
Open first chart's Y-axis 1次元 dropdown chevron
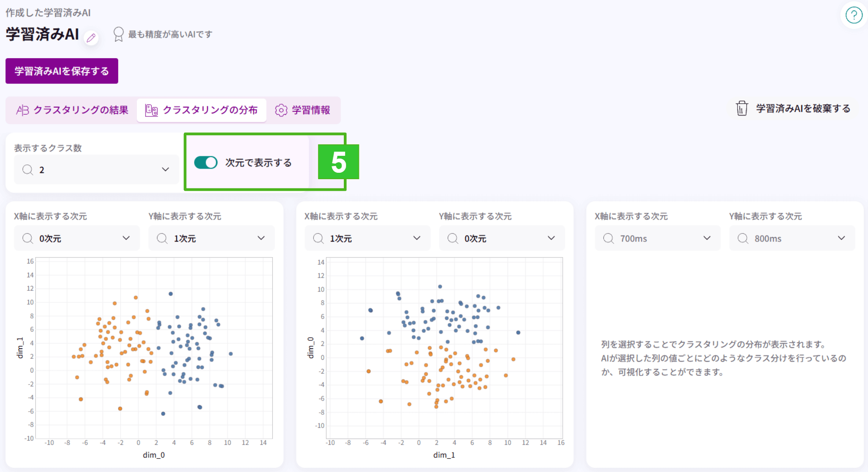pos(261,238)
